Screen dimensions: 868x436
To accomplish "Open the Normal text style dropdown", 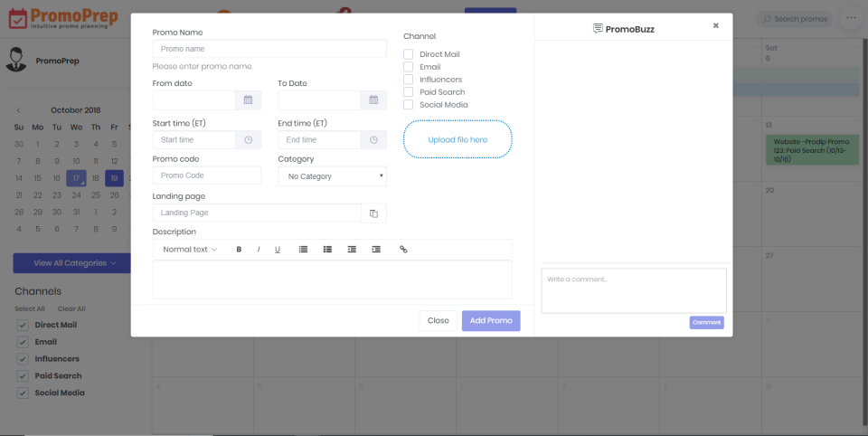I will (x=190, y=250).
